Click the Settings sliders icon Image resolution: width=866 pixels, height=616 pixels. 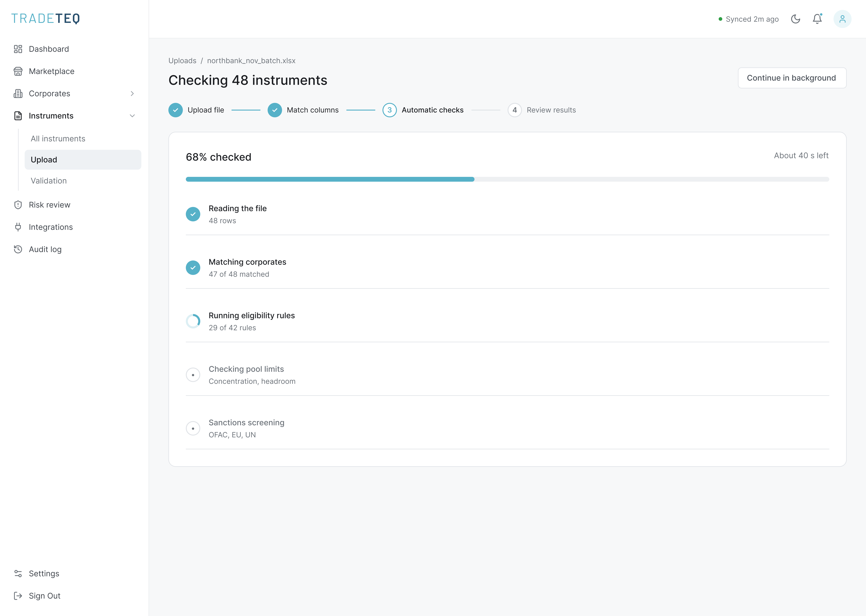18,574
